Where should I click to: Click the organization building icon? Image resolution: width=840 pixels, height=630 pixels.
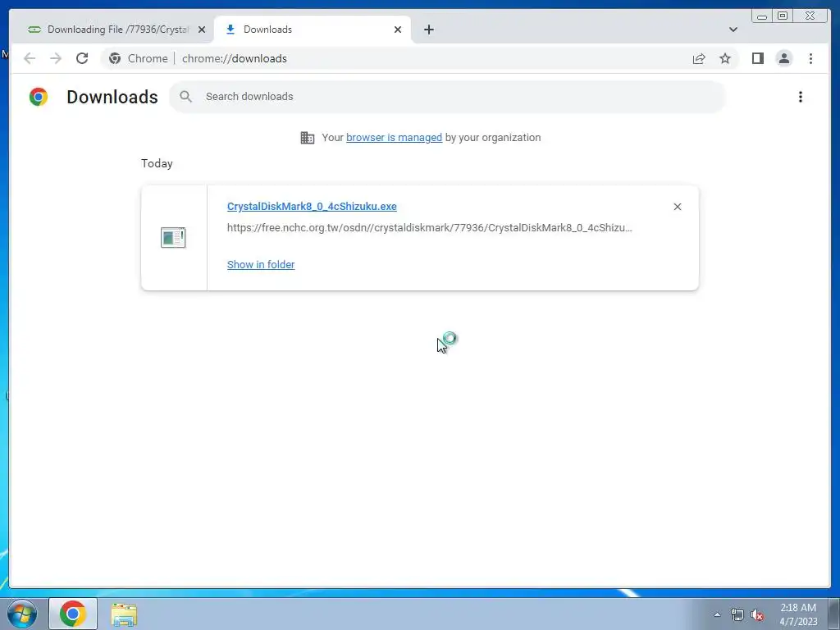[x=308, y=138]
